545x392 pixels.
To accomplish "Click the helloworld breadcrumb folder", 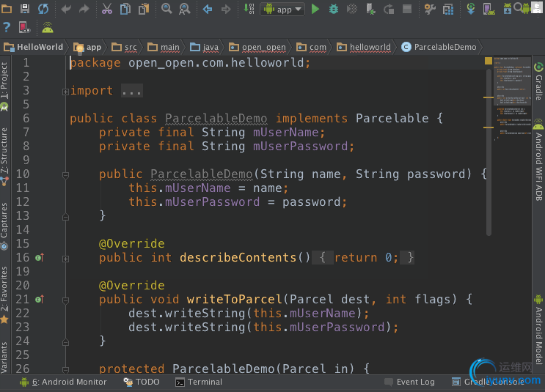I will 364,47.
